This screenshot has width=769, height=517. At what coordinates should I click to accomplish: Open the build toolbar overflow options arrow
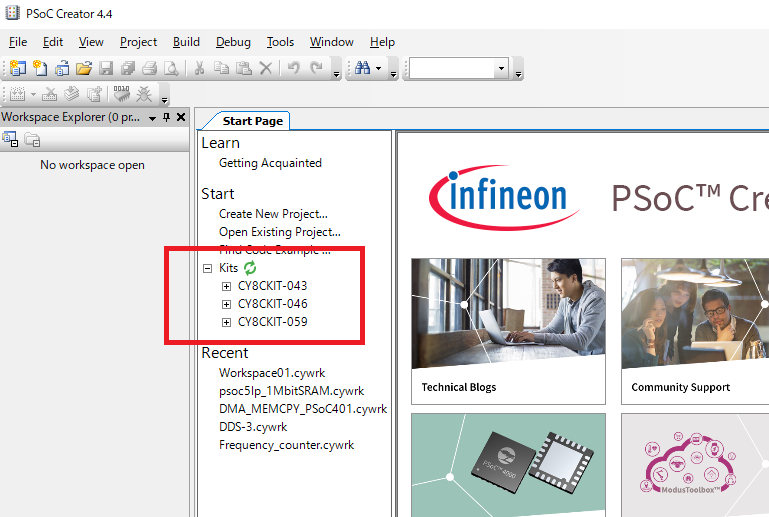tap(165, 100)
